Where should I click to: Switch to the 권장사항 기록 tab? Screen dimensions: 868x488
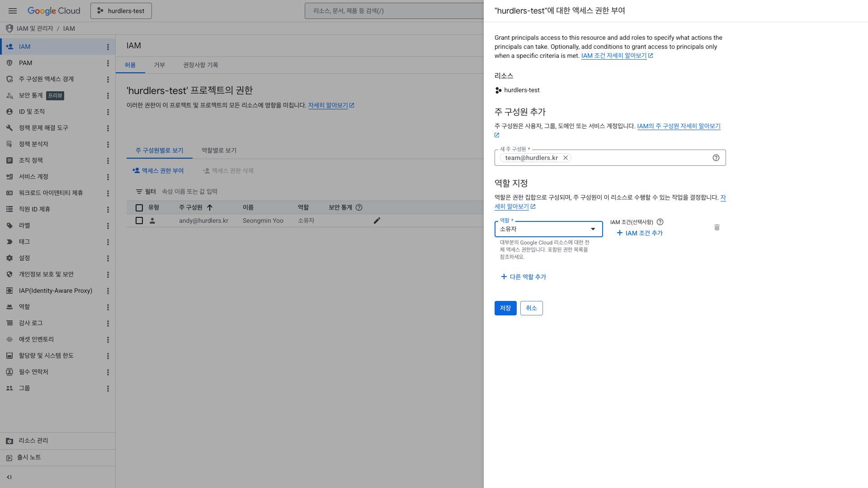click(x=200, y=65)
